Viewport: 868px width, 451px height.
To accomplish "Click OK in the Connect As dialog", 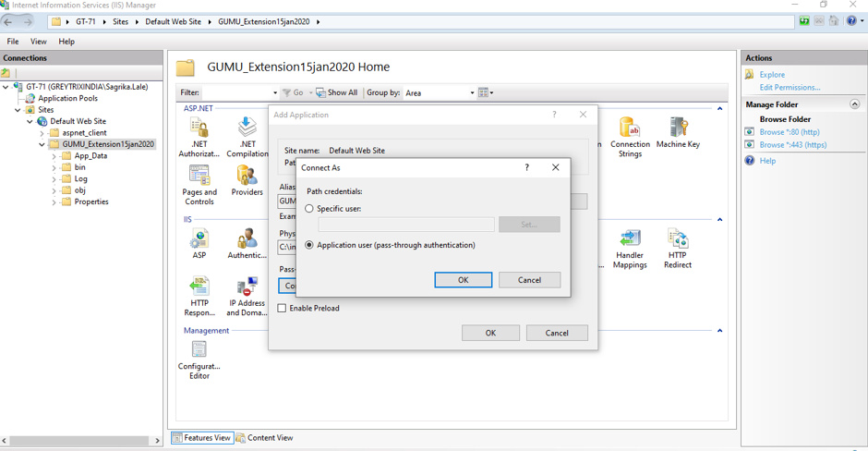I will [463, 280].
